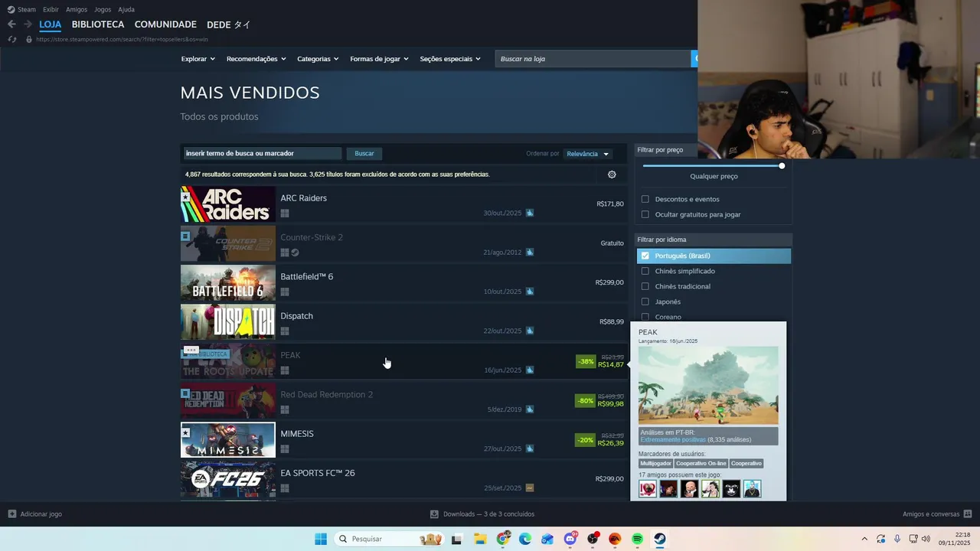Check Chinês simplificado language filter
The image size is (980, 551).
(645, 271)
